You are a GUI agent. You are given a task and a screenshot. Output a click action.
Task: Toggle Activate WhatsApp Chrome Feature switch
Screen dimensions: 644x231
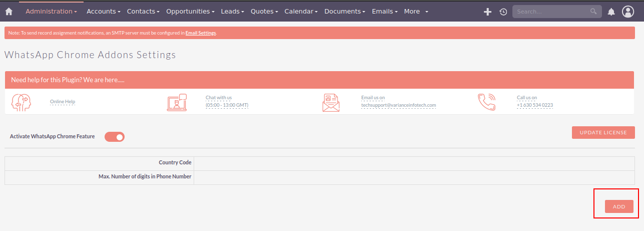[x=115, y=137]
